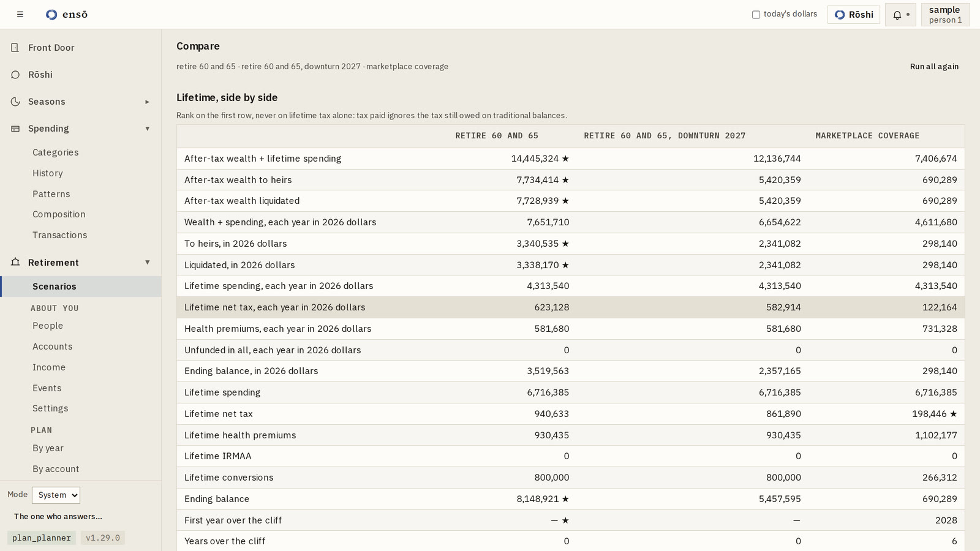Screen dimensions: 980x551
Task: Open retirement Settings
Action: point(50,408)
